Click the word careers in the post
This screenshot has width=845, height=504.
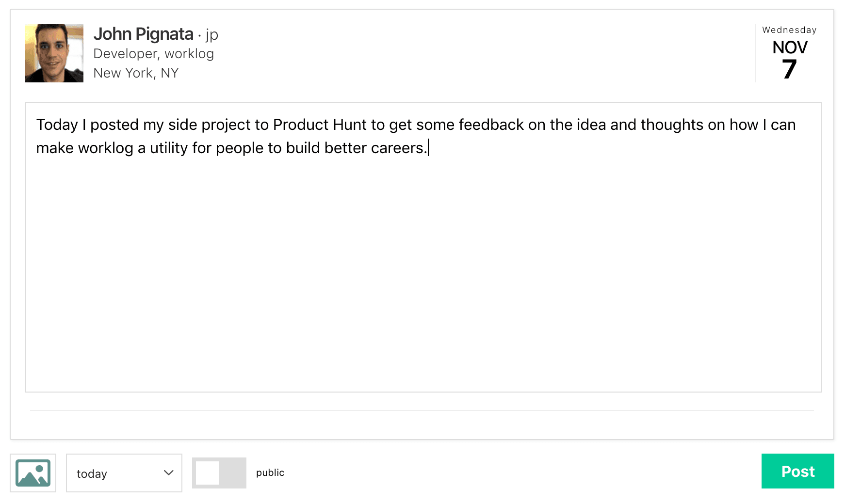point(397,148)
